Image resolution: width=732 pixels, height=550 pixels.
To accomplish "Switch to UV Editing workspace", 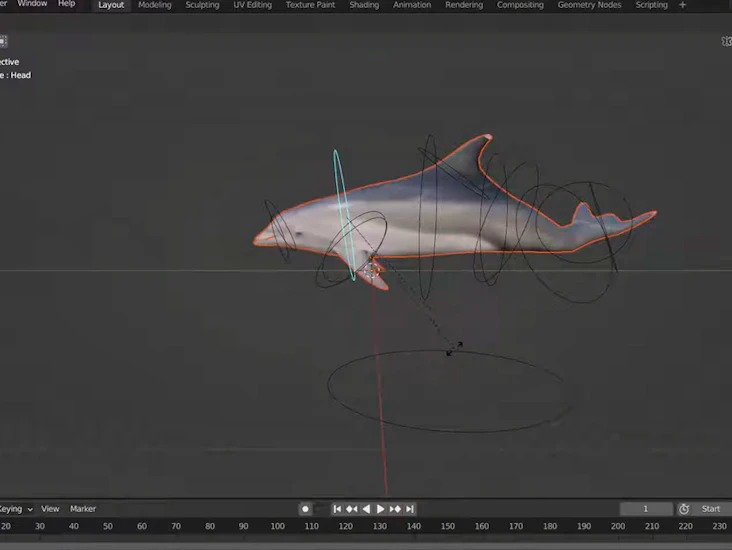I will (x=253, y=5).
